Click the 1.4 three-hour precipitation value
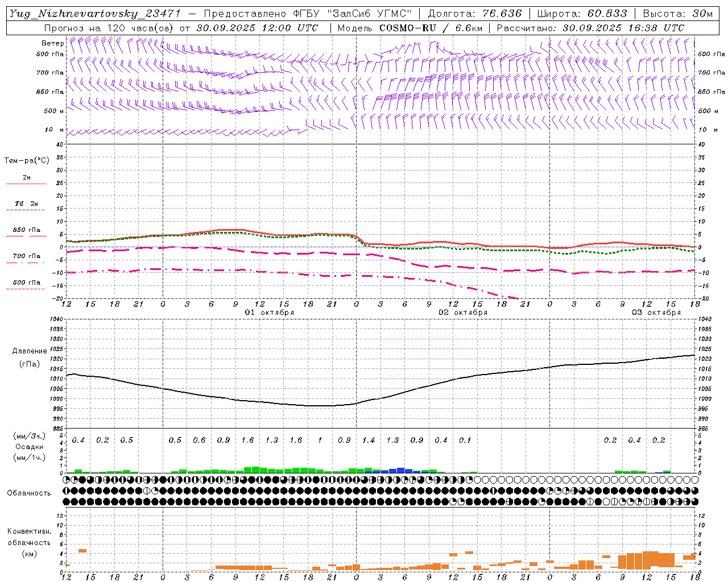The height and width of the screenshot is (582, 728). (369, 440)
